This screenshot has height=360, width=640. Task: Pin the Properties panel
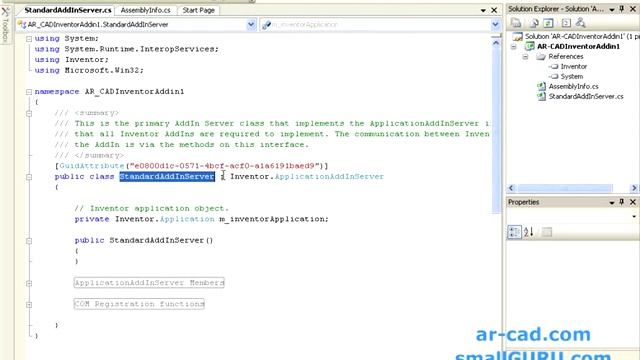point(622,202)
